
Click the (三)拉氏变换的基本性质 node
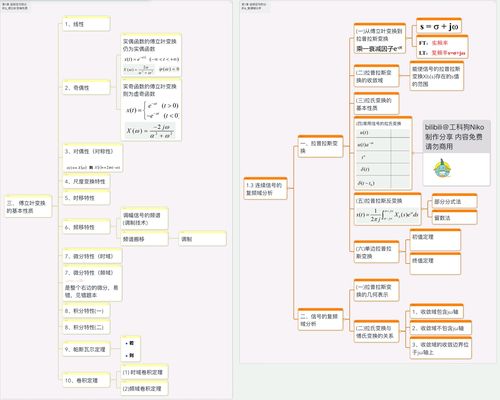[376, 104]
